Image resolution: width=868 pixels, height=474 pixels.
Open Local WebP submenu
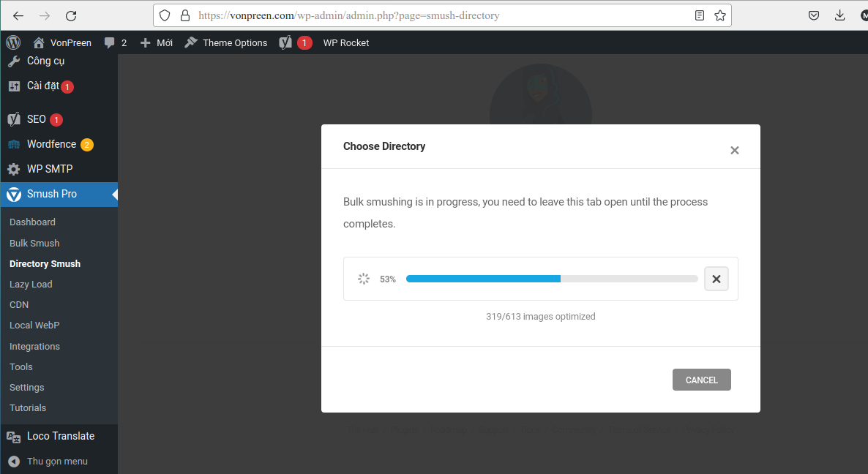34,326
